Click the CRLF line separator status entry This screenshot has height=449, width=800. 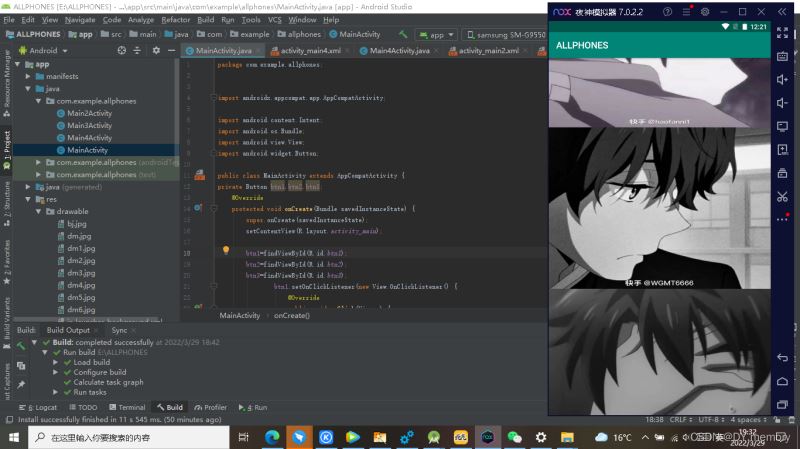(x=681, y=419)
